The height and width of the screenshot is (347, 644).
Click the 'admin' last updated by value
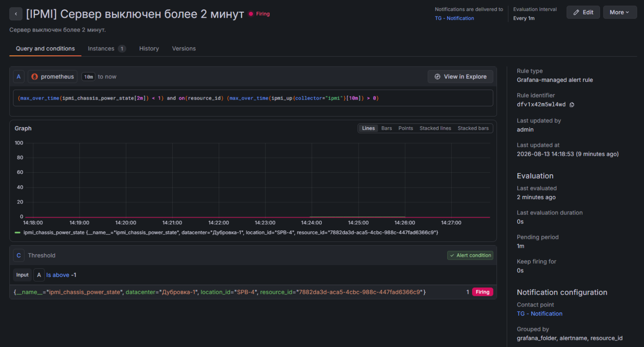525,130
